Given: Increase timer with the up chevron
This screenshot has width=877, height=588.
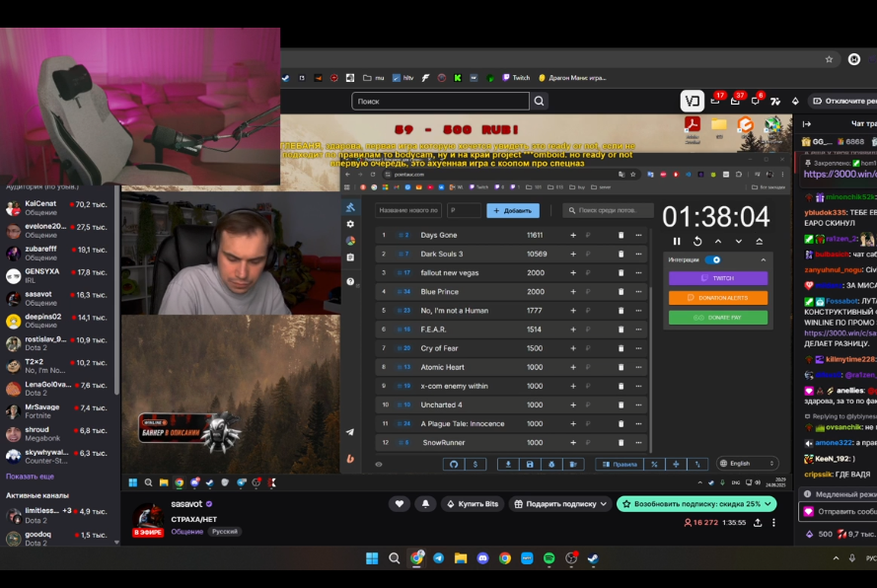Looking at the screenshot, I should 718,241.
